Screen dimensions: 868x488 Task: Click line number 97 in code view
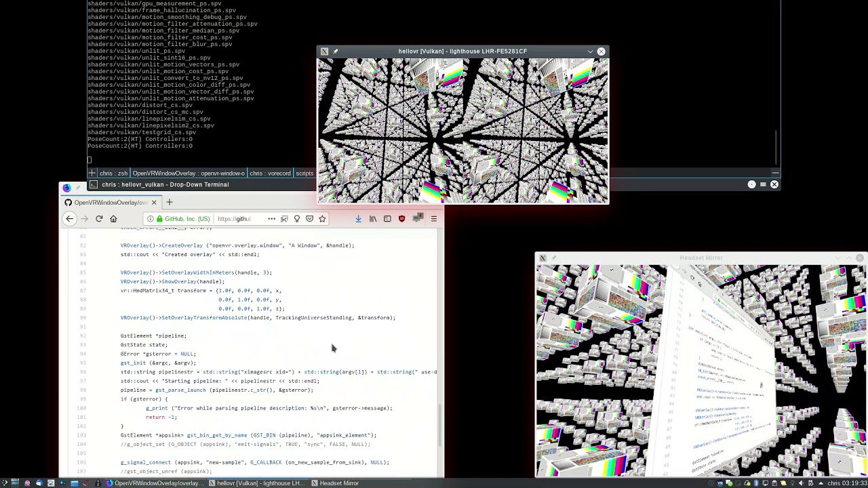(x=83, y=381)
